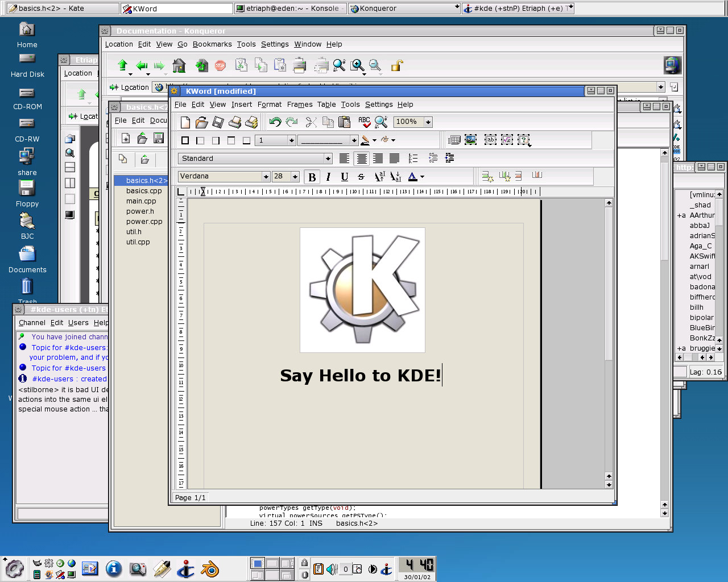
Task: Switch to desktop one in the pager
Action: click(257, 563)
